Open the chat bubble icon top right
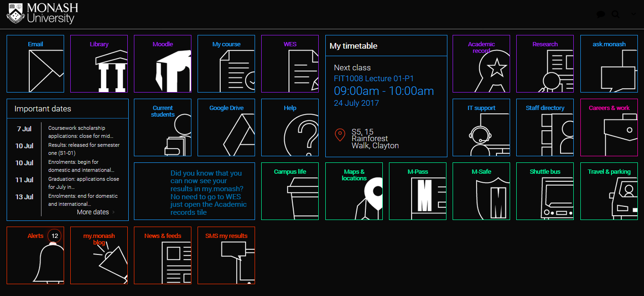Image resolution: width=644 pixels, height=296 pixels. tap(601, 14)
